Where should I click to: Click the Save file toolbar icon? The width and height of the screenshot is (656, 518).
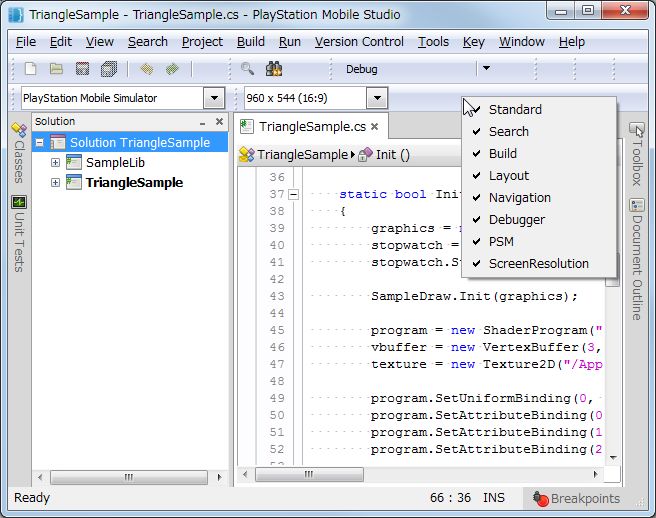pyautogui.click(x=83, y=69)
